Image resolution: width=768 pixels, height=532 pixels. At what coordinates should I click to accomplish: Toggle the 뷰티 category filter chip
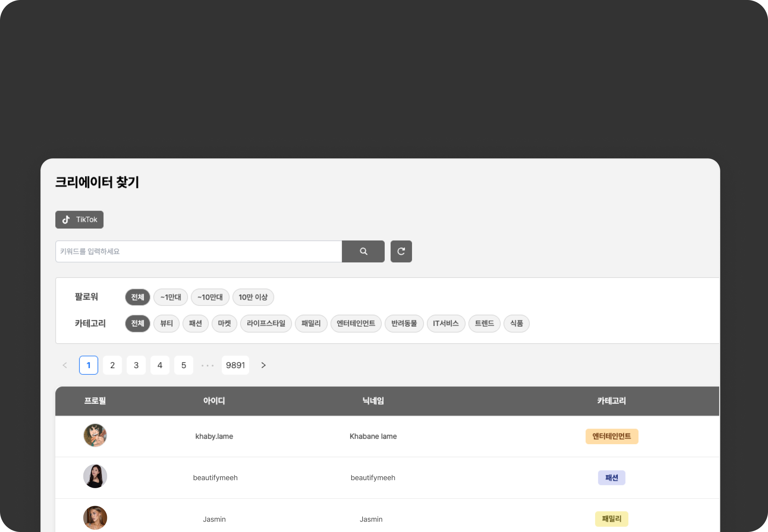[x=166, y=324]
